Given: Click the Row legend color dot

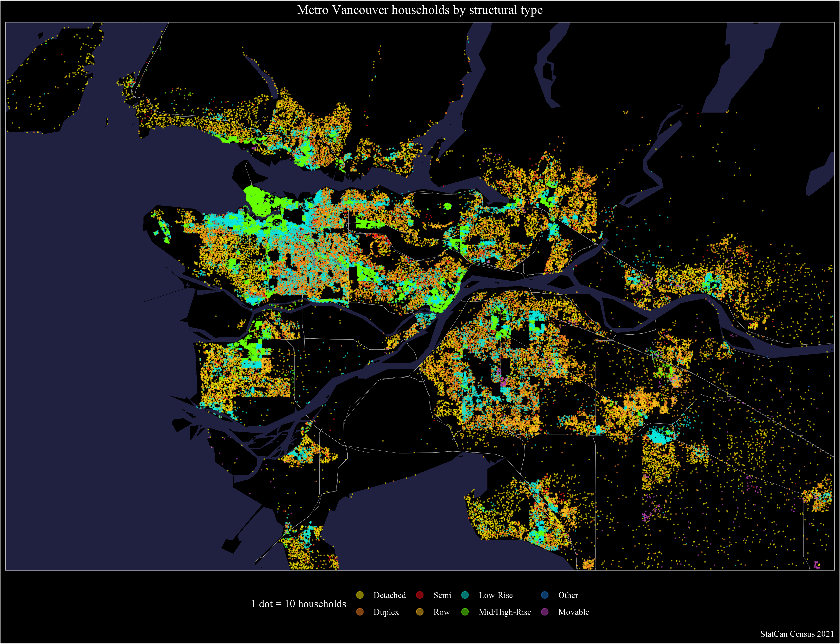Looking at the screenshot, I should [420, 612].
